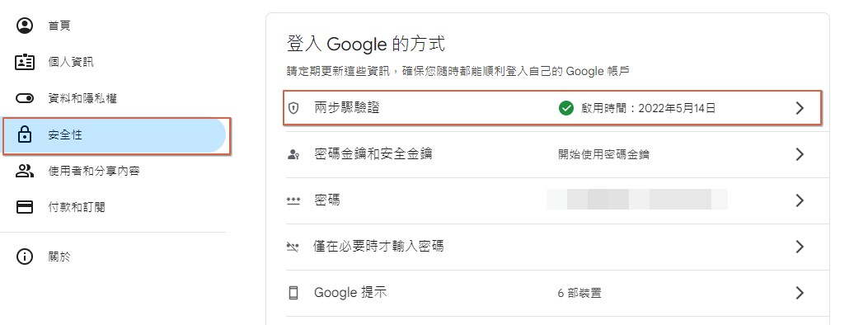Click the green checkmark for 兩步驟驗證 status

tap(565, 109)
